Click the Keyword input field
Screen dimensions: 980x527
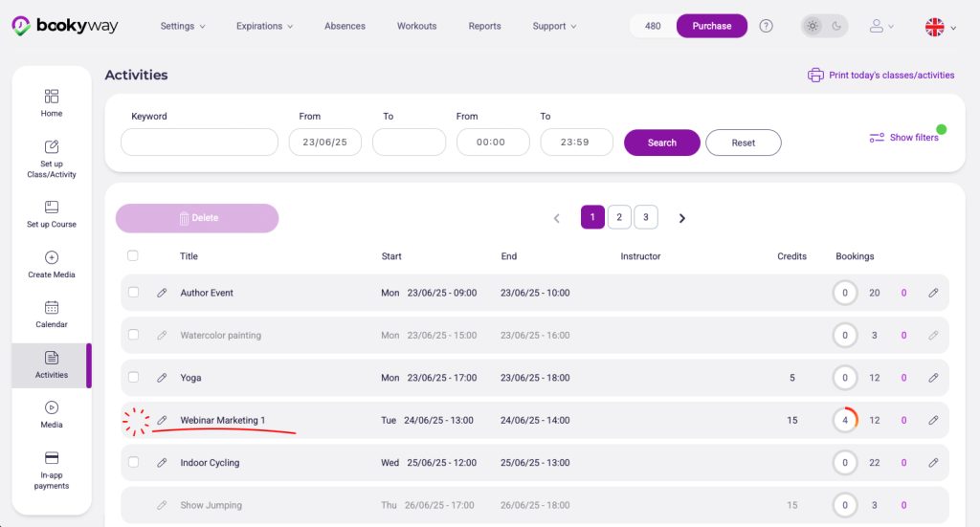tap(199, 143)
